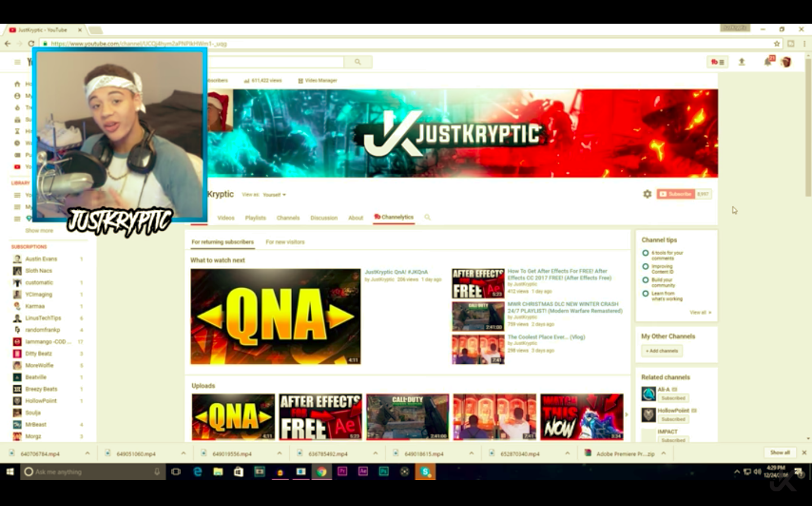Click '+ Add channels' button
The width and height of the screenshot is (812, 506).
point(662,351)
